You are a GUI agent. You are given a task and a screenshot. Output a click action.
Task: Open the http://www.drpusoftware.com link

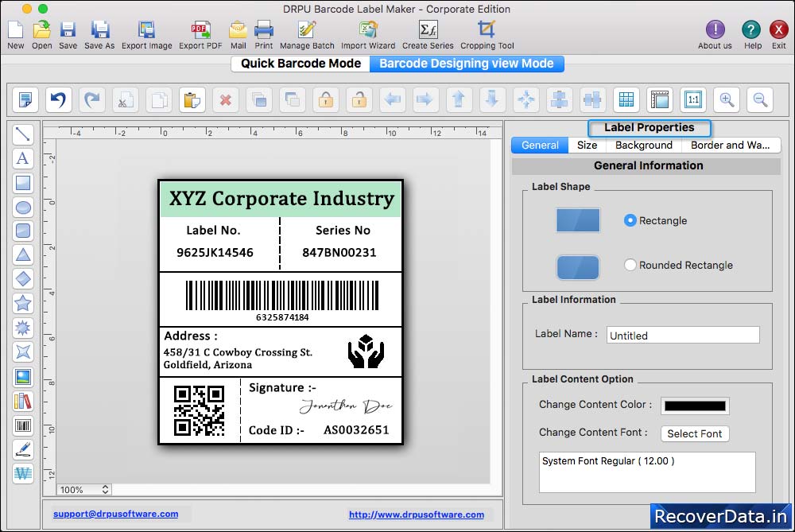tap(417, 515)
